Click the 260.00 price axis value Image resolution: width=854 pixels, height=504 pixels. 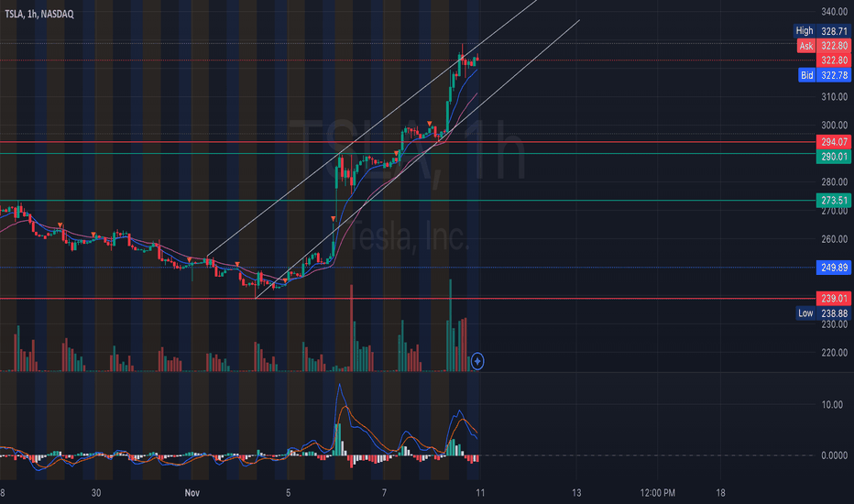point(834,239)
